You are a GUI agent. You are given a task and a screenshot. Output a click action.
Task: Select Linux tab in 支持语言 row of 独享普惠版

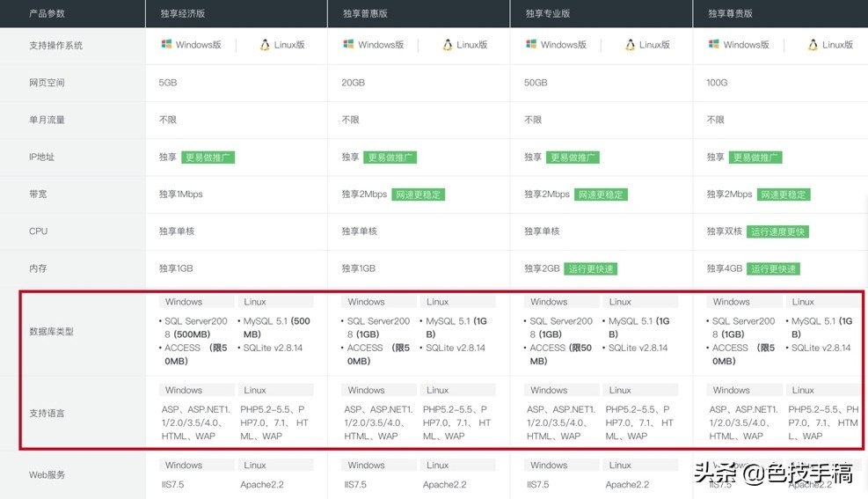point(458,391)
